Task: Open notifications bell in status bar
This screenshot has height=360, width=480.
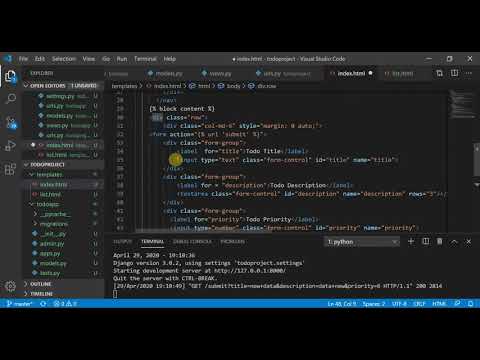Action: click(470, 304)
